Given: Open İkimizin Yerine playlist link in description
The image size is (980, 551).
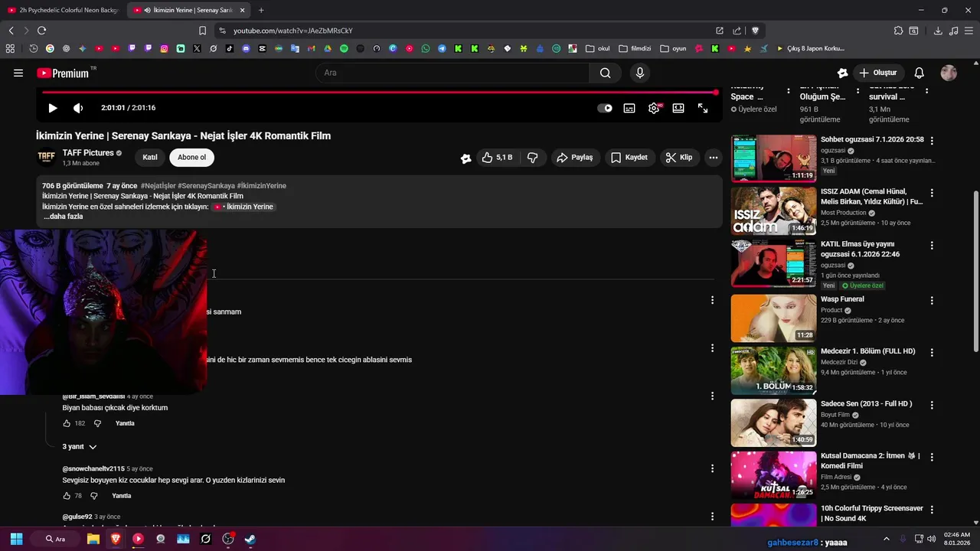Looking at the screenshot, I should click(243, 207).
